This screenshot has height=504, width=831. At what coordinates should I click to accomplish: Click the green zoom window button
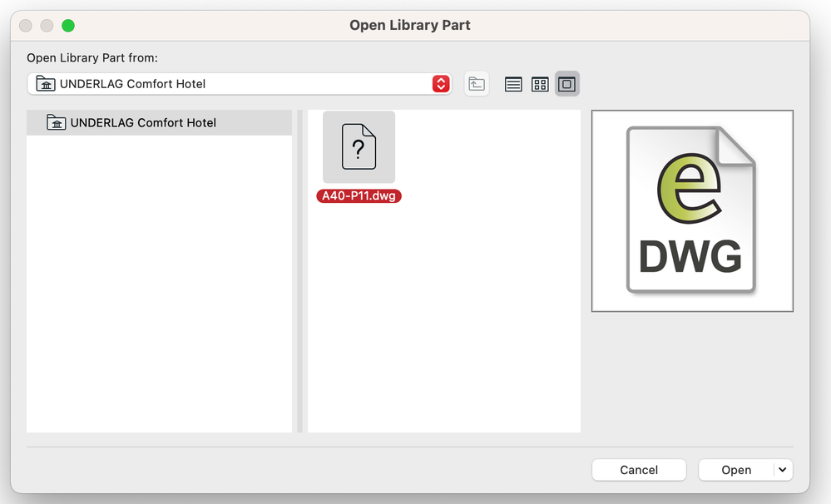(x=68, y=26)
